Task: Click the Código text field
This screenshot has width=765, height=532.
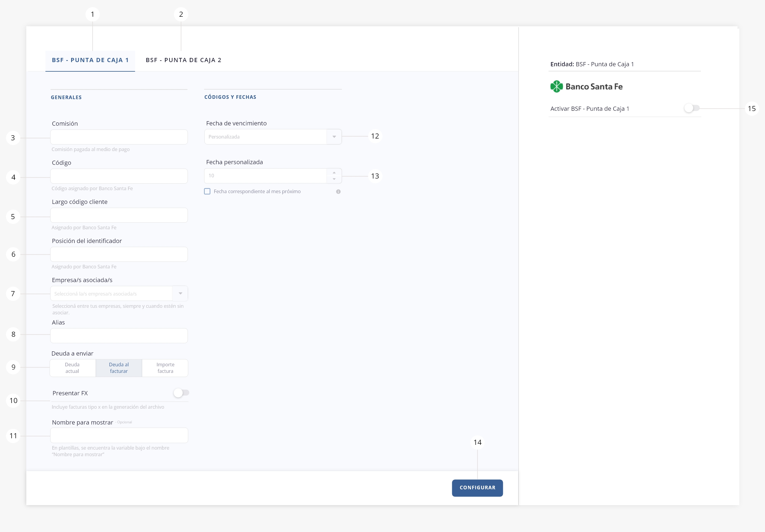Action: point(119,176)
